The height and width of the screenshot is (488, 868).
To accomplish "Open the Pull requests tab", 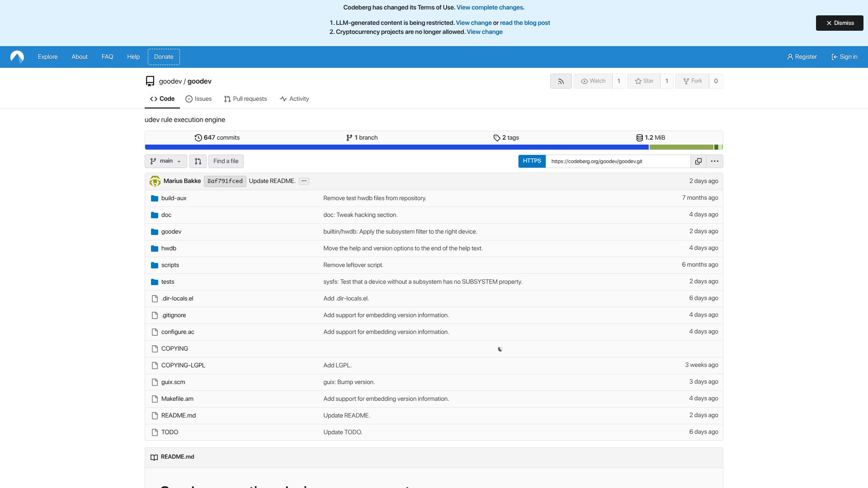I will [x=245, y=99].
